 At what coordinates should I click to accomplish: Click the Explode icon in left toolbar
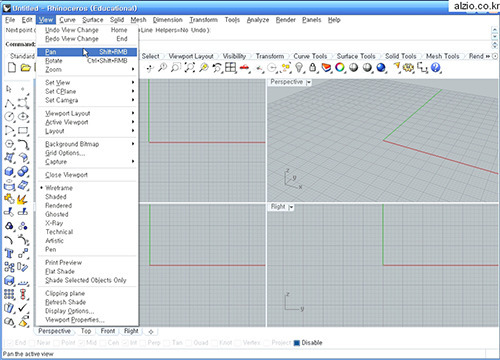coord(22,199)
